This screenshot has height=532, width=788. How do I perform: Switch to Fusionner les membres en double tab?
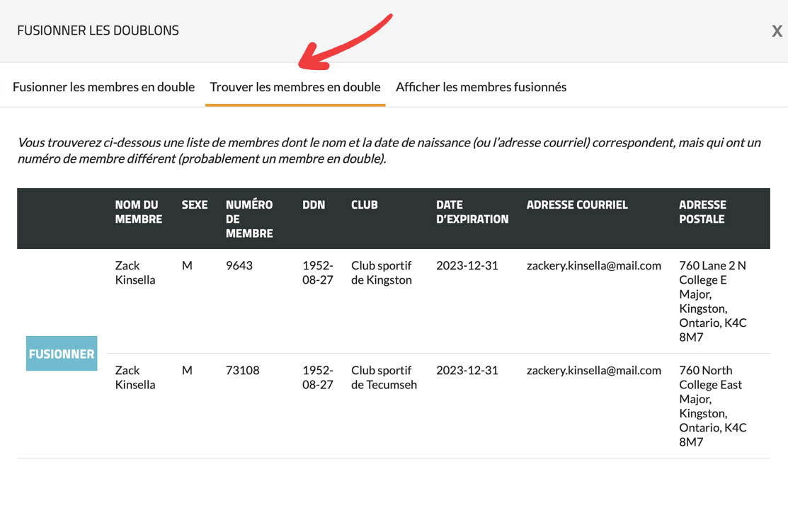103,87
